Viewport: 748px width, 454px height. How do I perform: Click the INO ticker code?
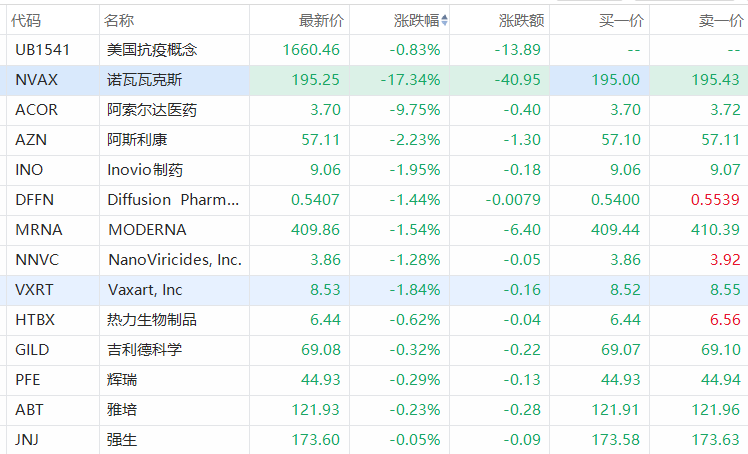coord(30,170)
